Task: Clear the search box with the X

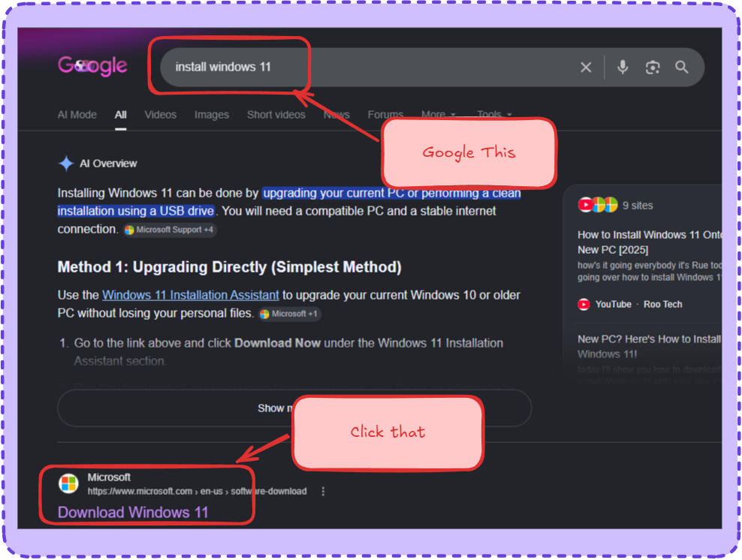Action: click(586, 68)
